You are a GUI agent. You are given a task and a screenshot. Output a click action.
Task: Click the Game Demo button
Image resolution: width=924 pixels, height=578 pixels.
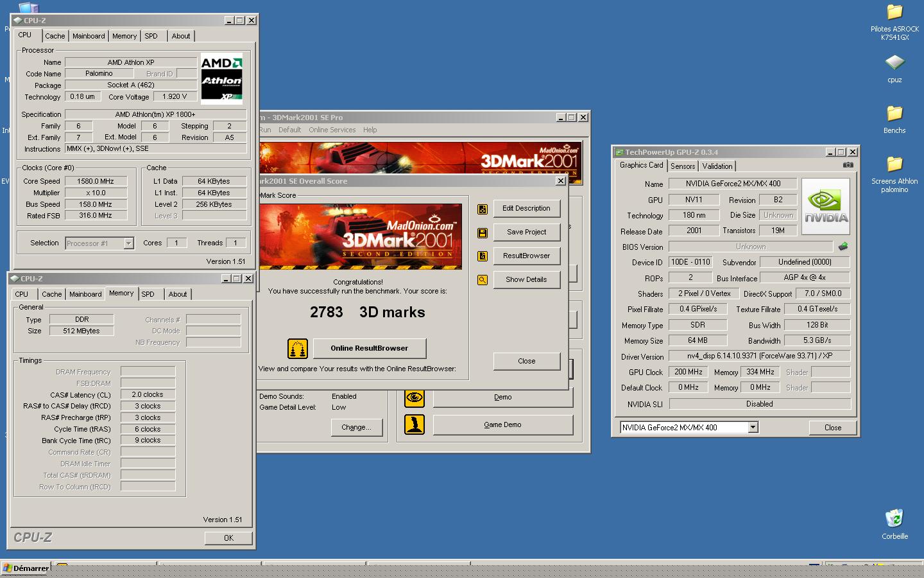tap(502, 425)
